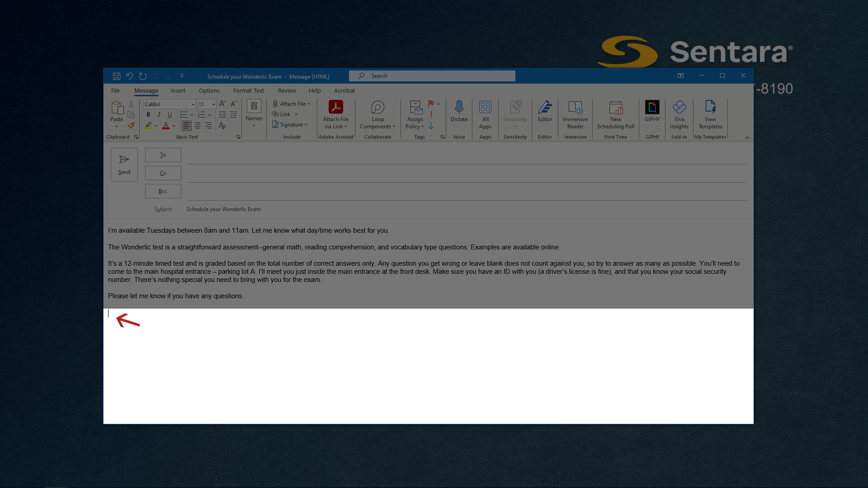Open Customize Quick Access Toolbar dropdown
The width and height of the screenshot is (868, 488).
[x=182, y=76]
